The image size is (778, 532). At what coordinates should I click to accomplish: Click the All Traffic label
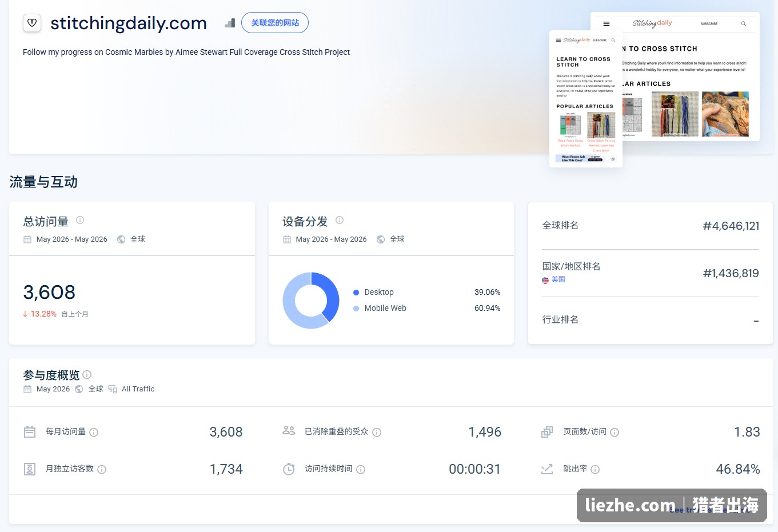point(138,389)
